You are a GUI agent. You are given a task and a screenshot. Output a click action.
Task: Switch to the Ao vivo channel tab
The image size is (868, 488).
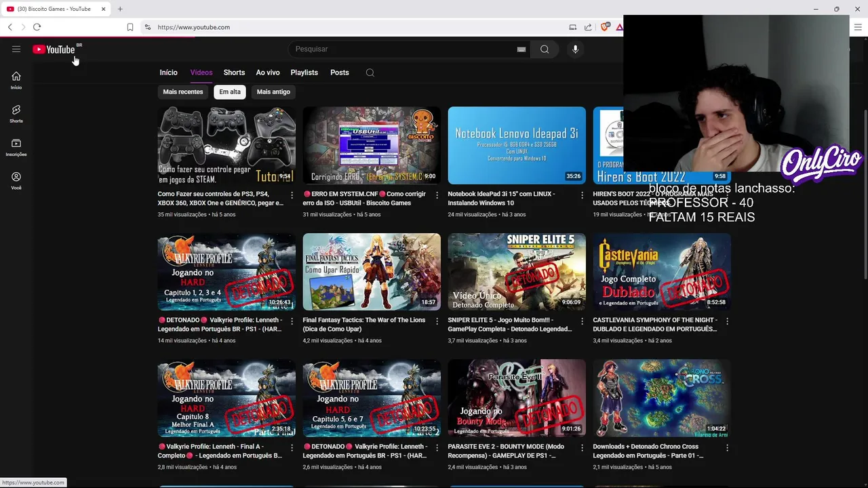coord(268,73)
